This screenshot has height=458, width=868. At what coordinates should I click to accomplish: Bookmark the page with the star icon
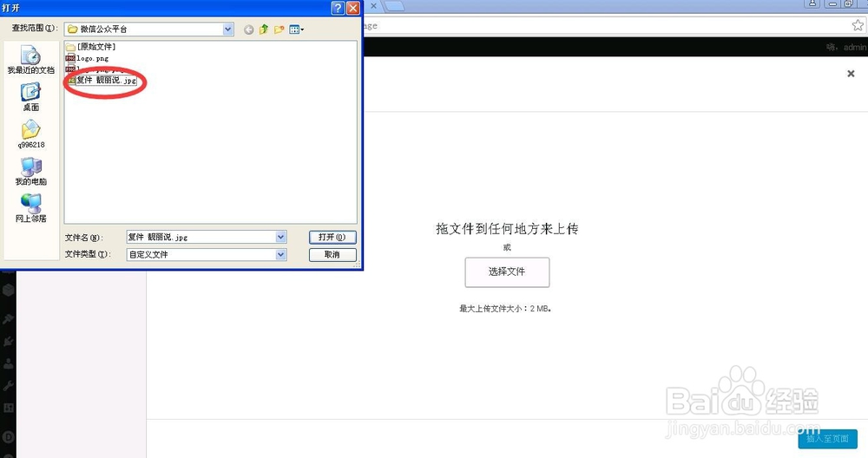(857, 25)
